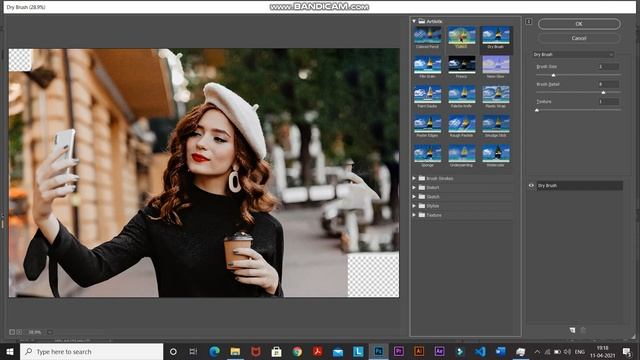Open Adobe Illustrator from the taskbar
This screenshot has width=640, height=360.
[419, 351]
